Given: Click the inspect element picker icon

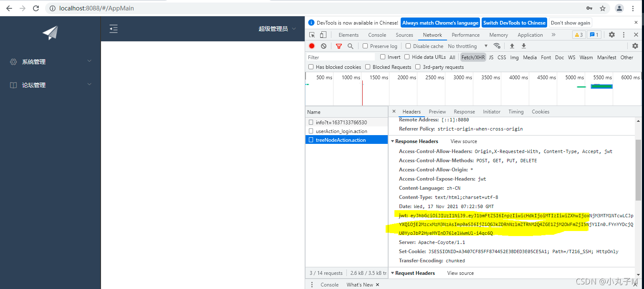Looking at the screenshot, I should pos(311,35).
